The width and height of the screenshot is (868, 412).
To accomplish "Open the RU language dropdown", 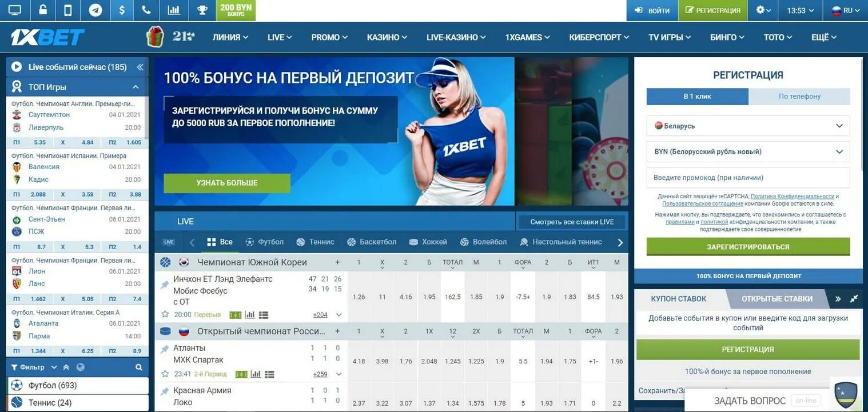I will click(x=846, y=10).
